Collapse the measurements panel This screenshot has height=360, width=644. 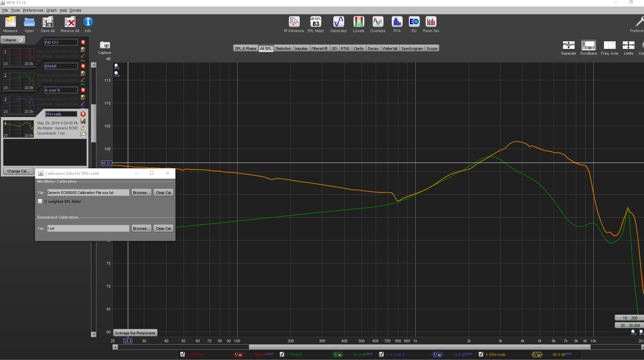tap(13, 40)
